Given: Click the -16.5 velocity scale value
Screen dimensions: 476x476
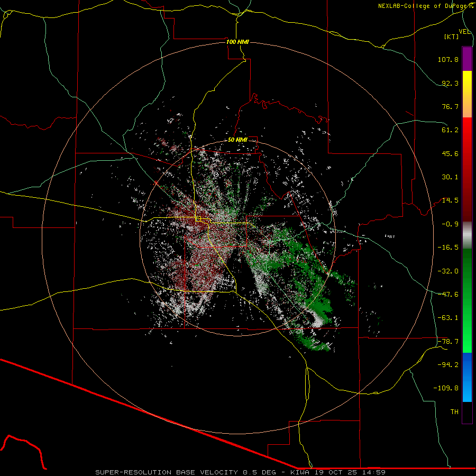Looking at the screenshot, I should 448,248.
